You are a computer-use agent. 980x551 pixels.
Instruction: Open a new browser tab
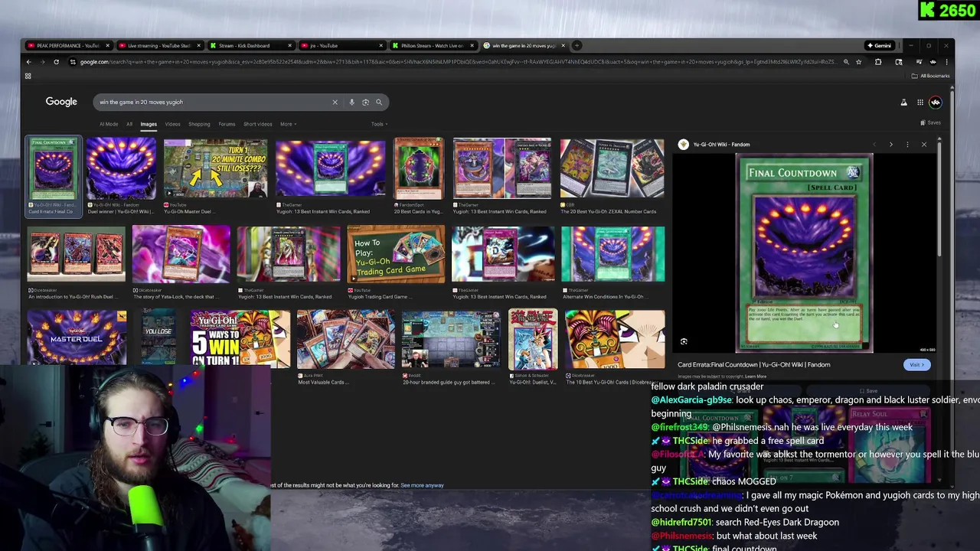(x=577, y=45)
